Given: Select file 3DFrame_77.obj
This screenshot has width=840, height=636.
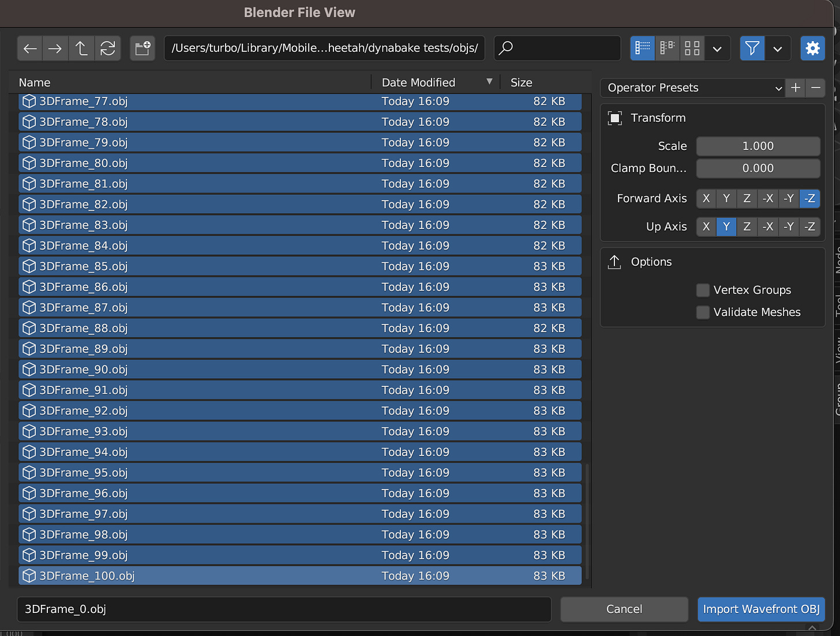Looking at the screenshot, I should coord(299,101).
